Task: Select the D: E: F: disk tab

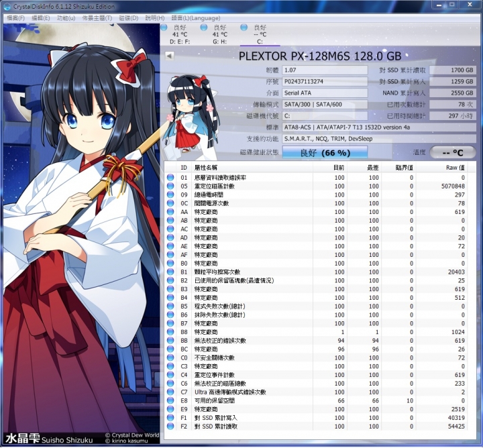Action: [180, 34]
